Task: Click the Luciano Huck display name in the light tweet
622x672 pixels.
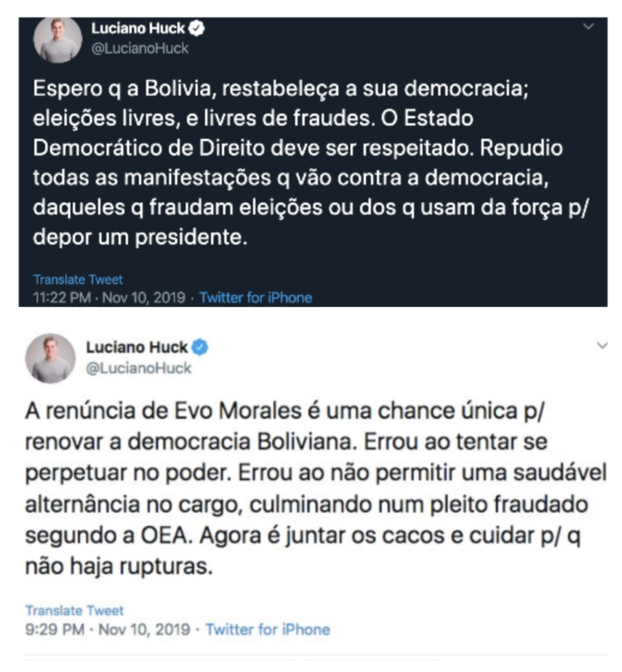Action: click(x=137, y=347)
